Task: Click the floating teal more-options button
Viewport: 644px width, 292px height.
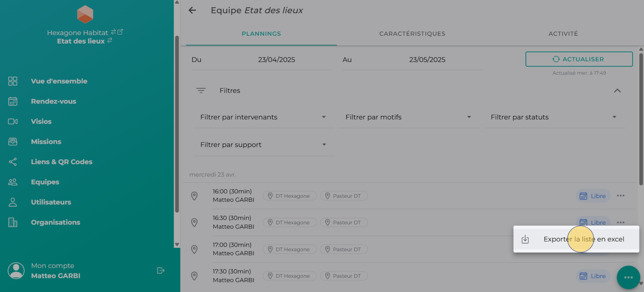Action: [x=628, y=277]
